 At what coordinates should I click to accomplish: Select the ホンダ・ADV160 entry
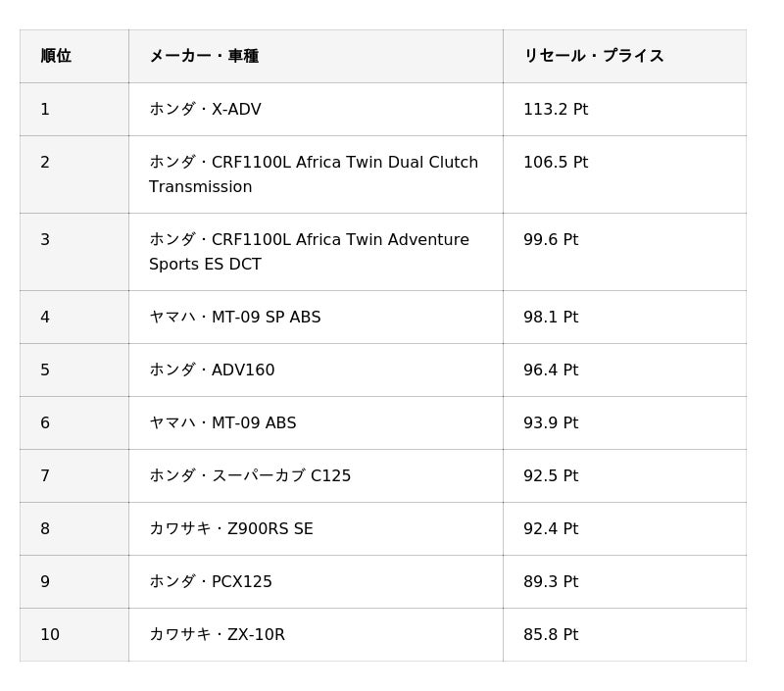point(212,370)
